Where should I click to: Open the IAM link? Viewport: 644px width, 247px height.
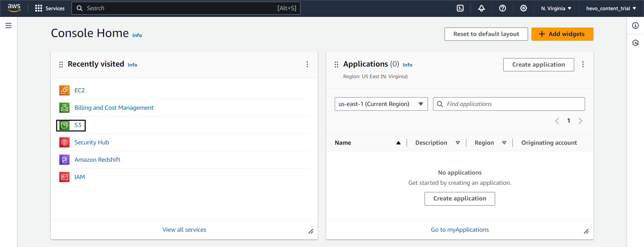point(80,177)
